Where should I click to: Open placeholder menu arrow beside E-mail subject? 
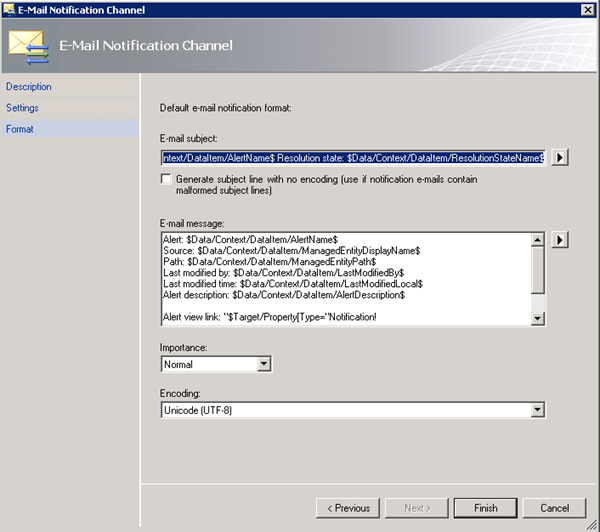click(560, 157)
